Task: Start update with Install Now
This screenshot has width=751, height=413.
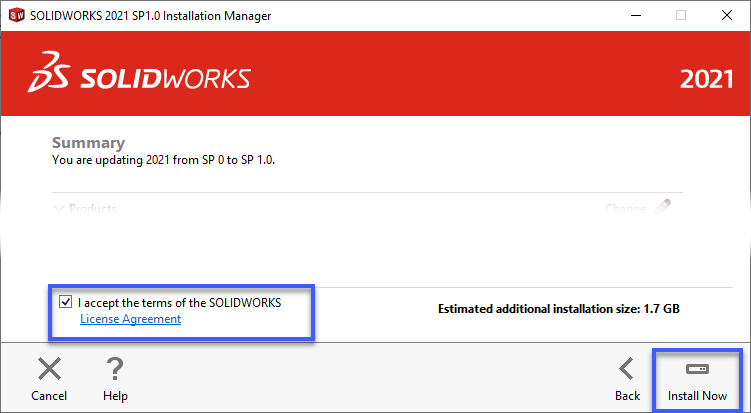Action: coord(697,380)
